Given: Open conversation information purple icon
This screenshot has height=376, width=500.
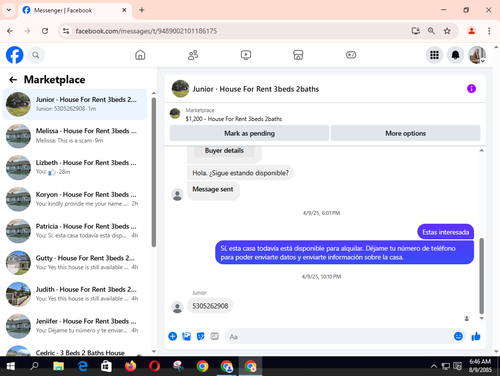Looking at the screenshot, I should 471,89.
